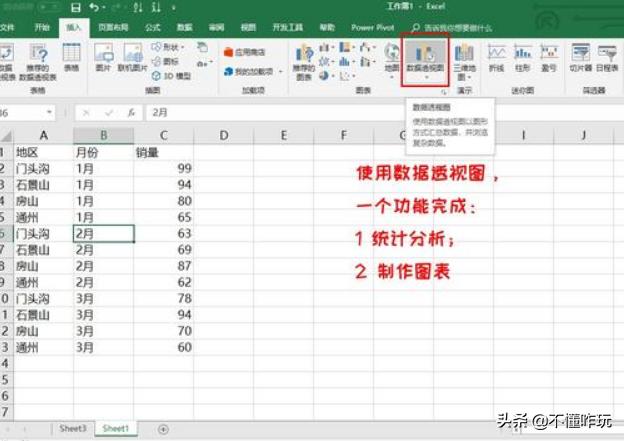
Task: Click the formula bar cancel X icon
Action: (86, 113)
